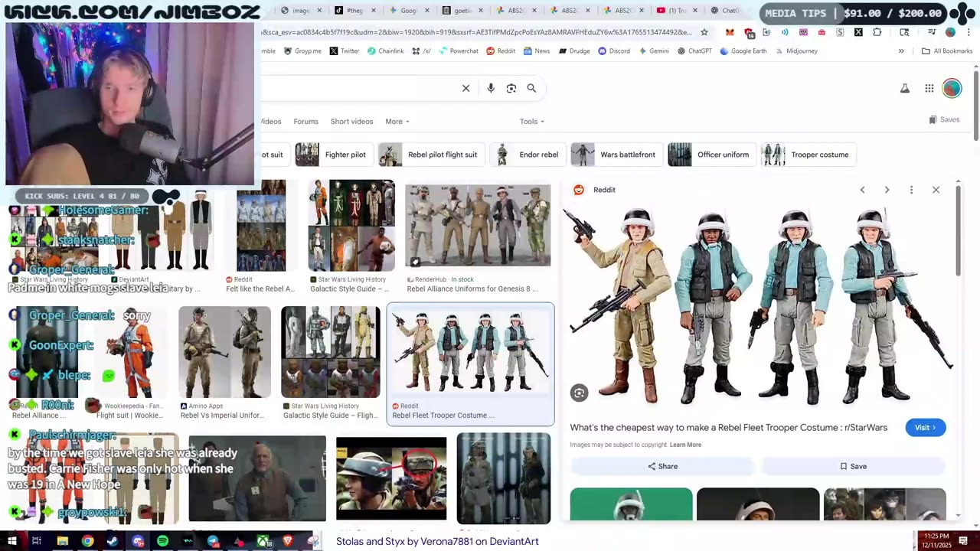
Task: Open the Reddit Rebel Fleet Trooper title link
Action: (728, 428)
